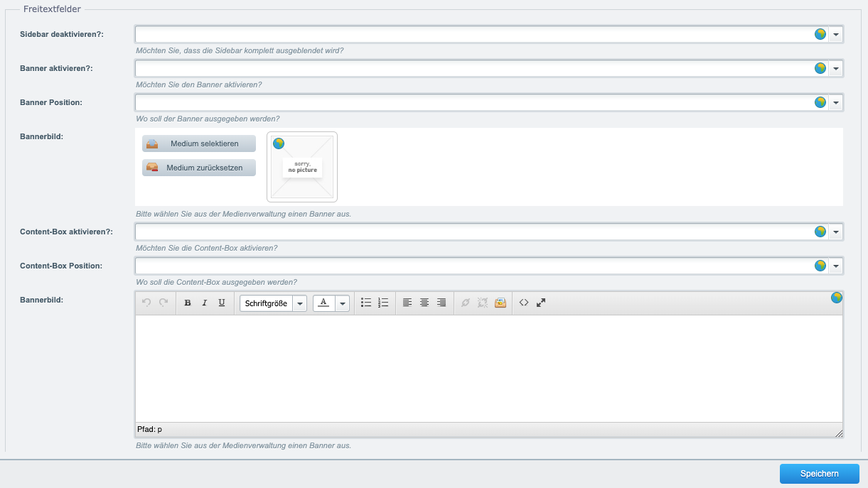Viewport: 868px width, 488px height.
Task: Click the undo icon in editor toolbar
Action: coord(146,303)
